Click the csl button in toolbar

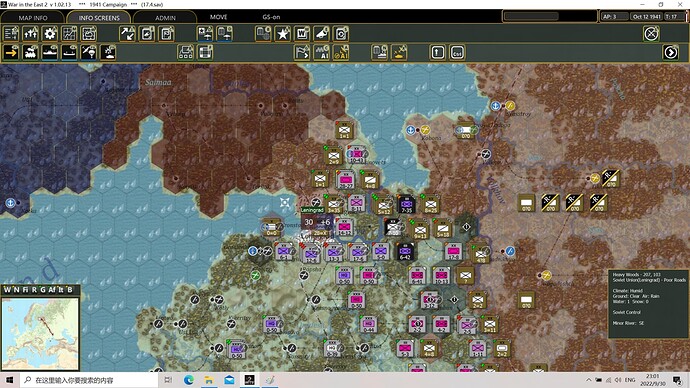click(x=457, y=52)
